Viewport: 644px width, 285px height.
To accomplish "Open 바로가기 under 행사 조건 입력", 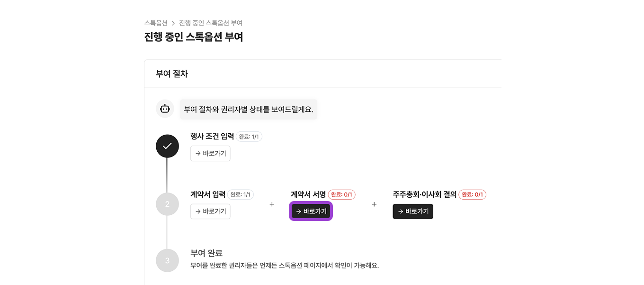I will pos(210,153).
